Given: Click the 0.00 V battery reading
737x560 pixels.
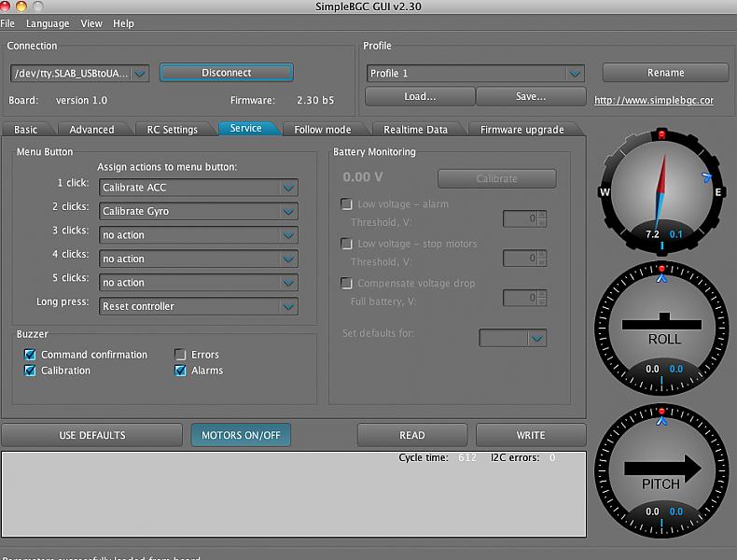Looking at the screenshot, I should pos(362,177).
